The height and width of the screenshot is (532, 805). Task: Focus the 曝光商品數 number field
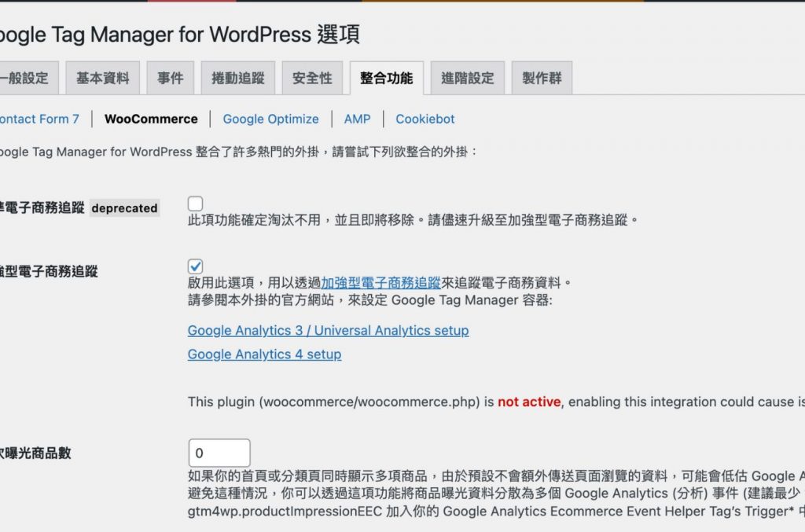219,453
